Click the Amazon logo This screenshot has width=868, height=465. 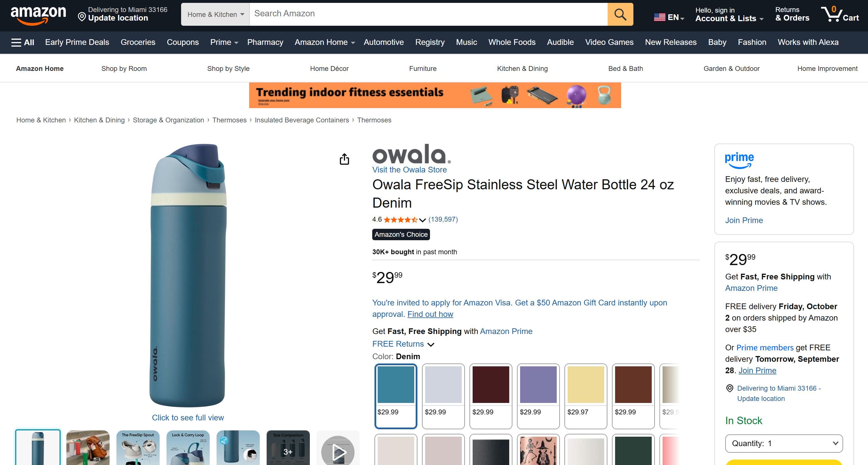38,15
